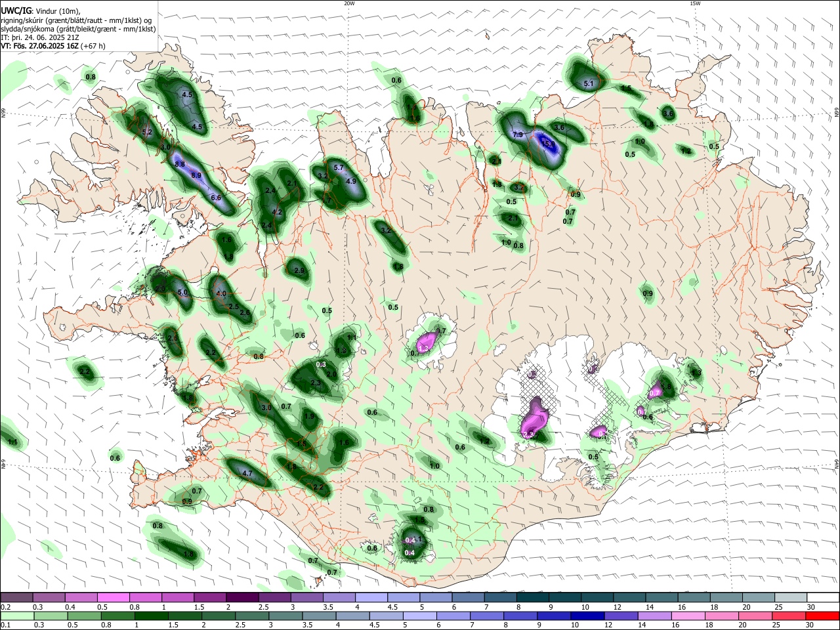Viewport: 840px width, 630px height.
Task: Click the 5.0 precipitation value
Action: [x=183, y=293]
